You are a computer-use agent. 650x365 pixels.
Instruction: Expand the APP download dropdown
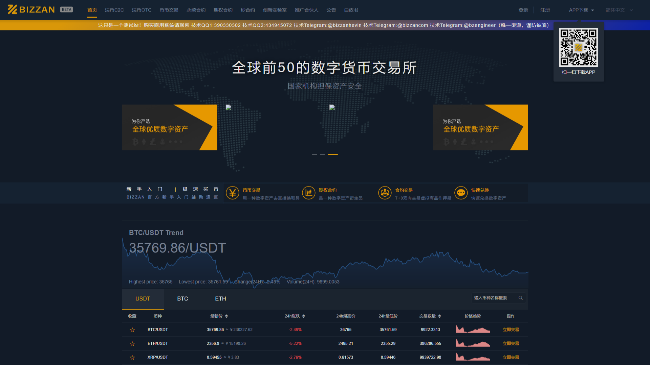click(x=581, y=10)
